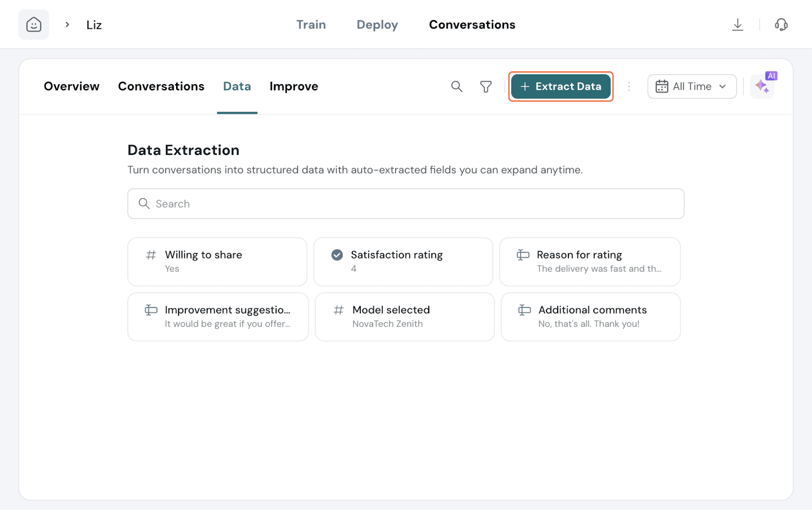The height and width of the screenshot is (510, 812).
Task: Click the chatbot face home icon
Action: 33,24
